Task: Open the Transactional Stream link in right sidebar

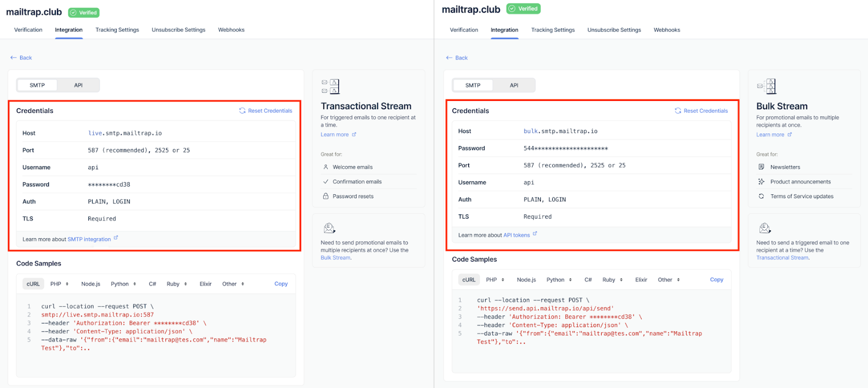Action: coord(782,258)
